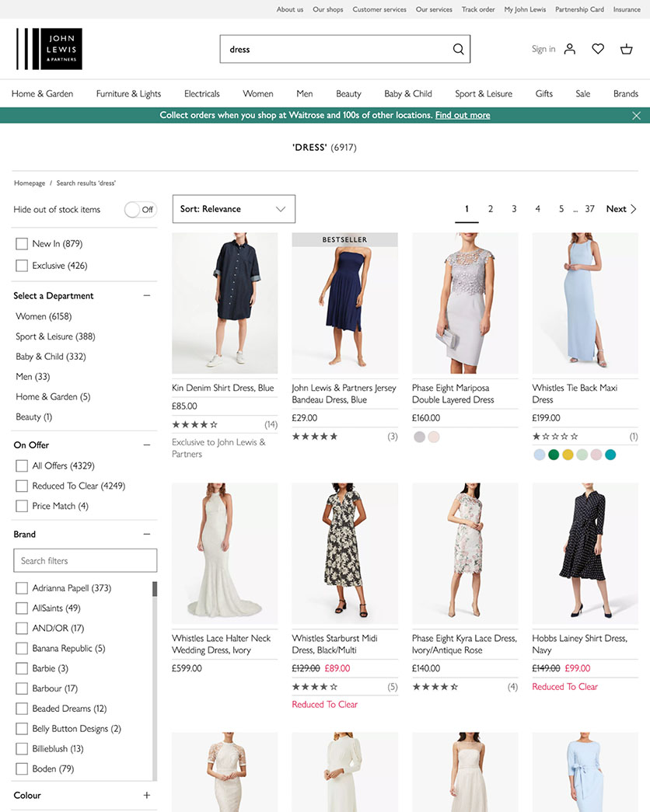Expand the Colour filter section
650x812 pixels.
(x=146, y=795)
